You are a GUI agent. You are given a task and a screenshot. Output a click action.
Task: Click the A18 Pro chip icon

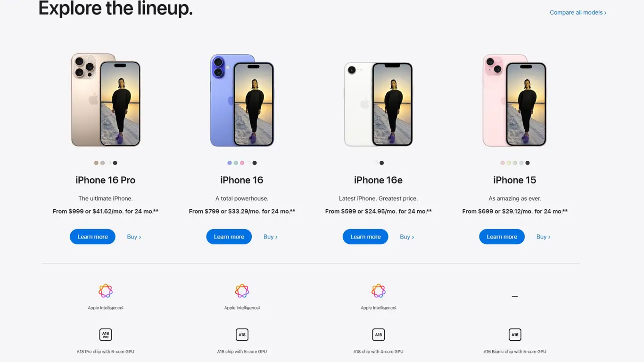click(x=106, y=335)
